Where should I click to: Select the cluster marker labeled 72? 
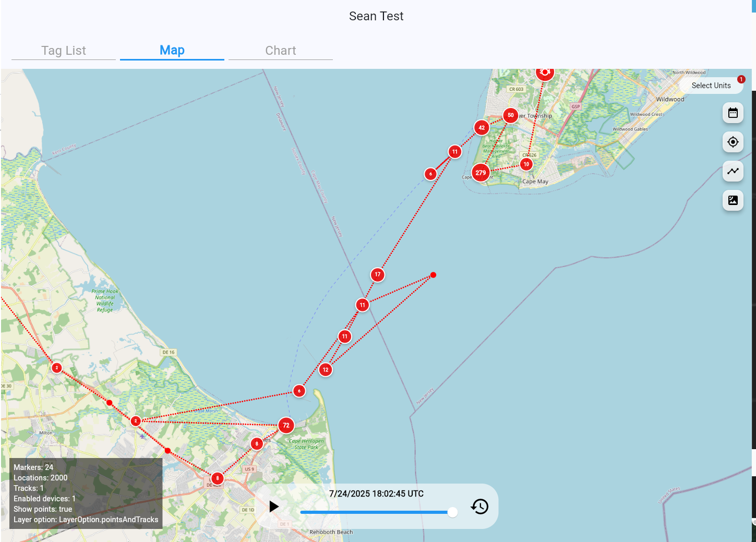point(286,425)
